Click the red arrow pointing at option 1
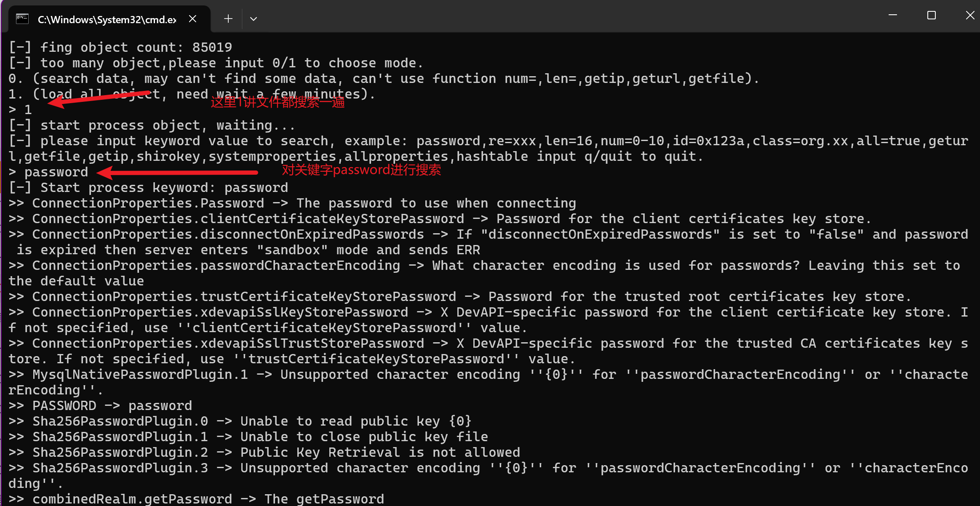Viewport: 980px width, 506px height. tap(99, 98)
